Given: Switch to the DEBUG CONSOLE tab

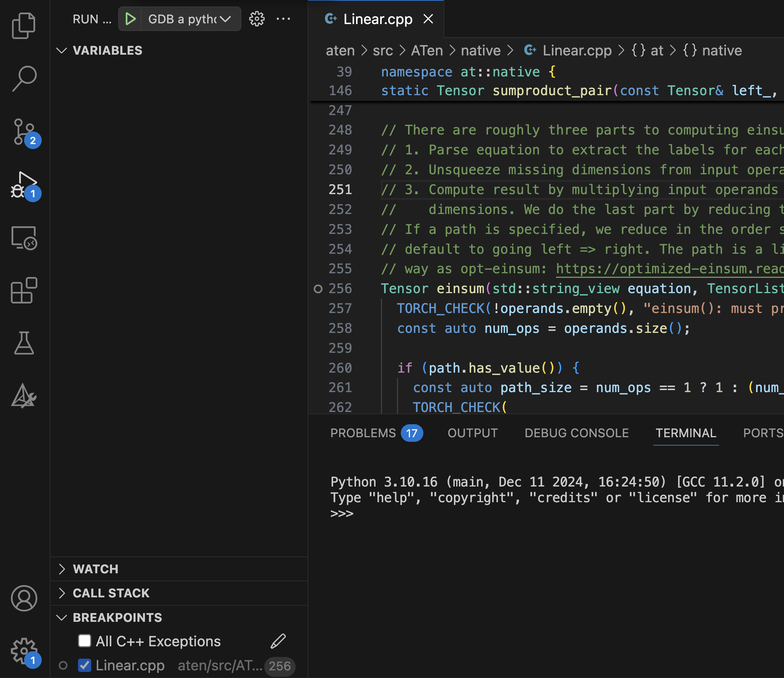Looking at the screenshot, I should [x=576, y=433].
